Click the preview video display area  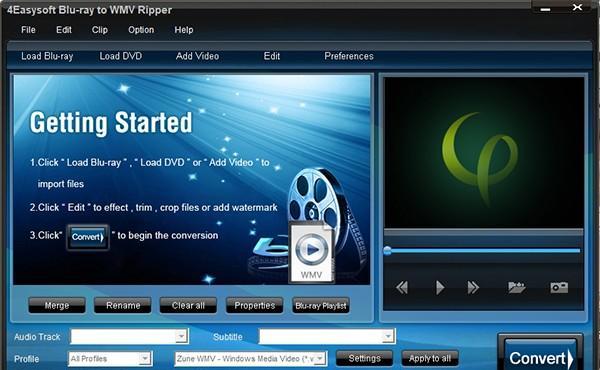484,152
